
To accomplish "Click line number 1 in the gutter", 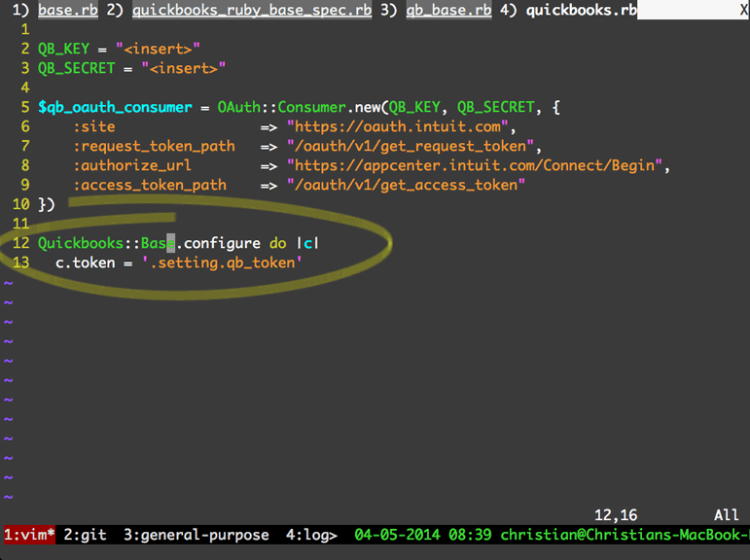I will pos(25,29).
